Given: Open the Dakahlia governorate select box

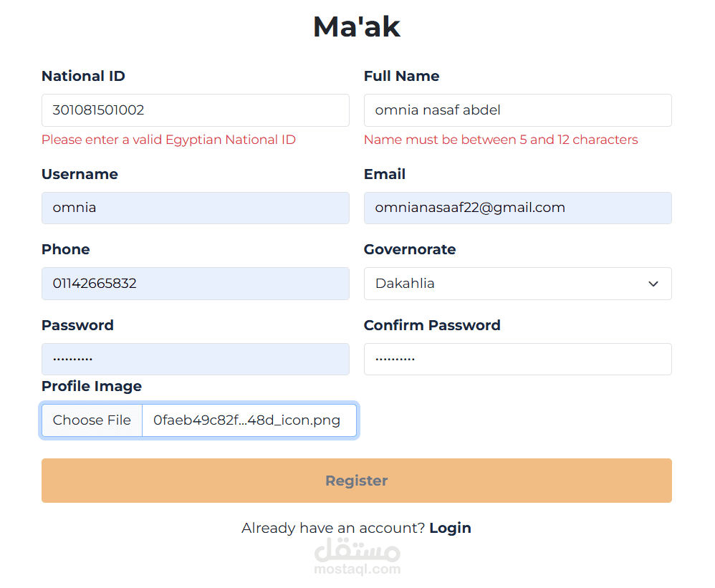Looking at the screenshot, I should coord(517,284).
